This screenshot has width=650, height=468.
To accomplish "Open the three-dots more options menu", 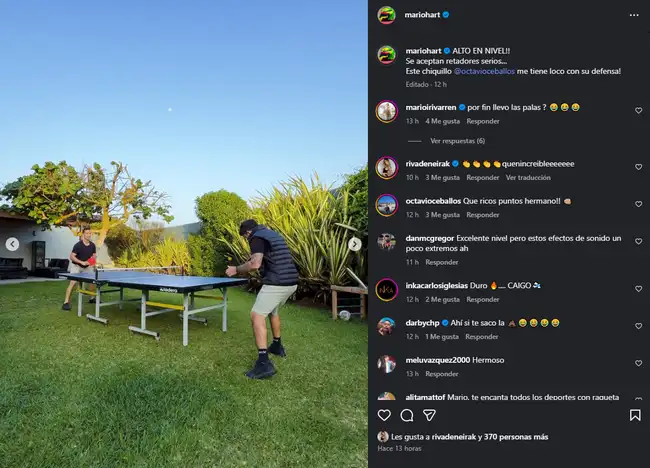I will pos(634,15).
